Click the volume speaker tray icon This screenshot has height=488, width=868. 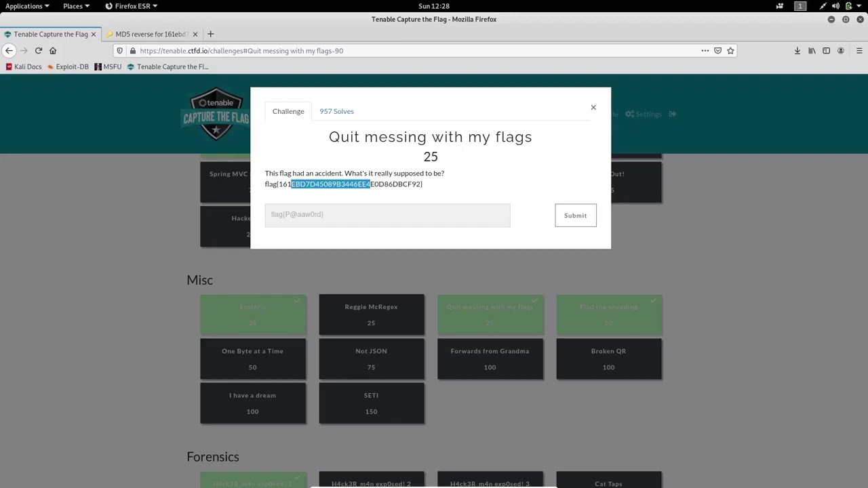pos(836,6)
